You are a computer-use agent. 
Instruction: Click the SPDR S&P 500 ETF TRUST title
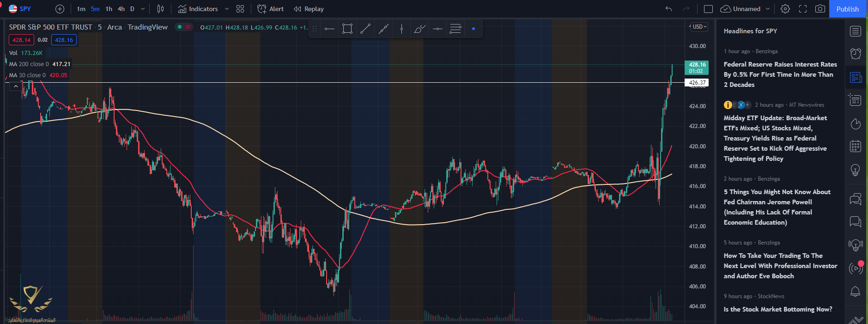pos(51,27)
